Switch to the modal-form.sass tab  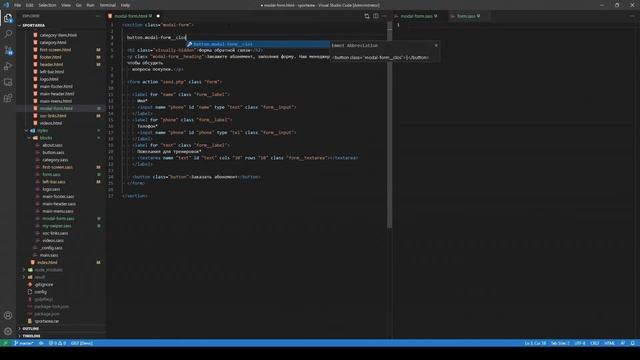(418, 16)
